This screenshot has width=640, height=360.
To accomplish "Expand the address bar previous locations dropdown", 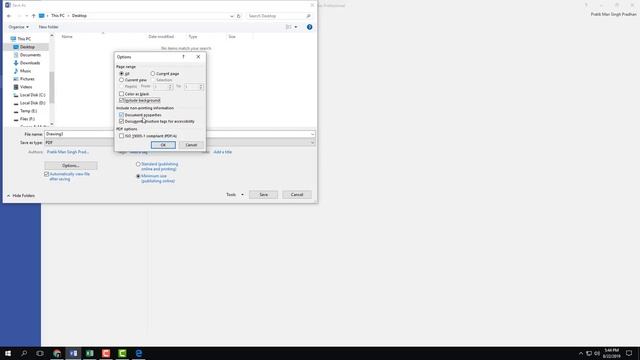I will pos(231,16).
